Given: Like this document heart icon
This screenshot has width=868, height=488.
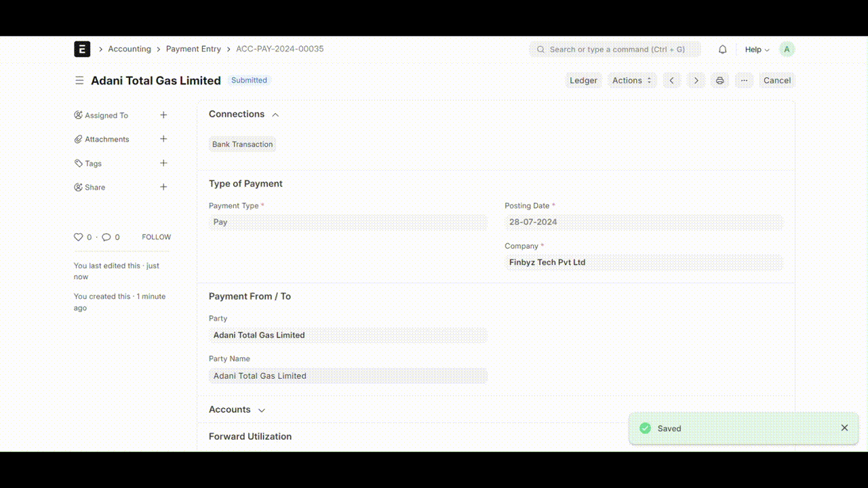Looking at the screenshot, I should tap(79, 237).
